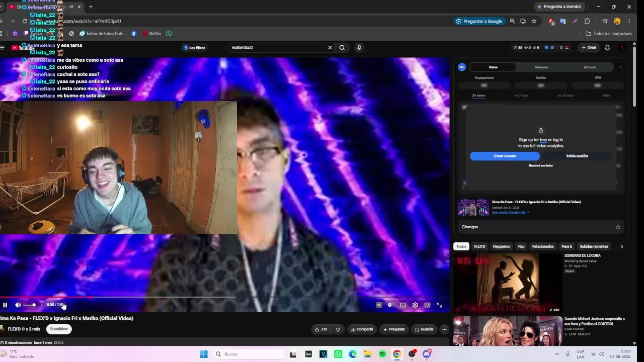Open the Netflix bookmark
The height and width of the screenshot is (362, 644).
tap(151, 34)
